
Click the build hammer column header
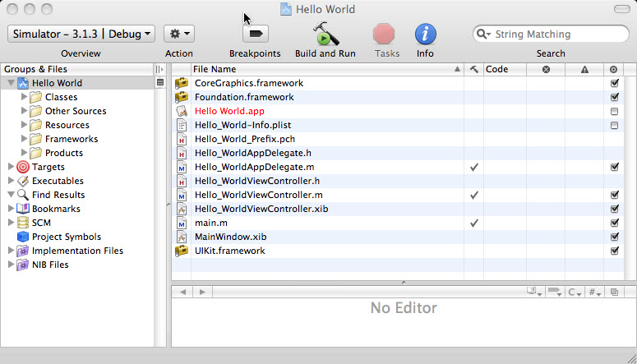coord(473,70)
